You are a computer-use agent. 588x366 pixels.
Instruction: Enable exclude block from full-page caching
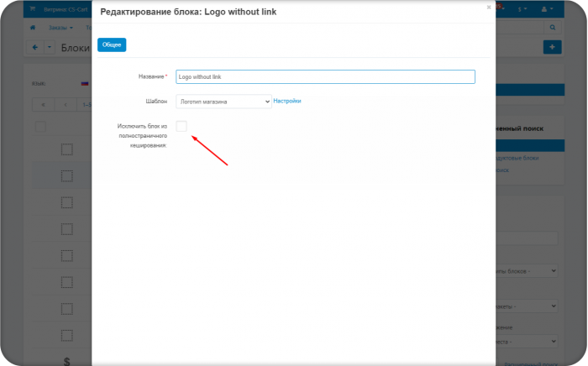tap(181, 126)
